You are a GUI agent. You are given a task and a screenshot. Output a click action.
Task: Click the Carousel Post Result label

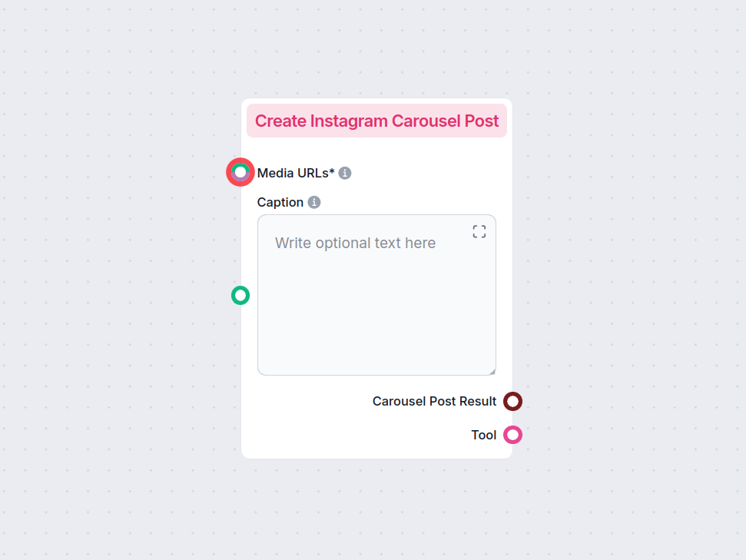(x=434, y=401)
